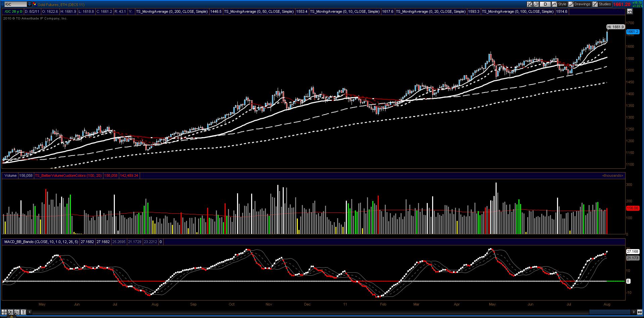
Task: Click the O: 1622.6 open value
Action: click(50, 11)
